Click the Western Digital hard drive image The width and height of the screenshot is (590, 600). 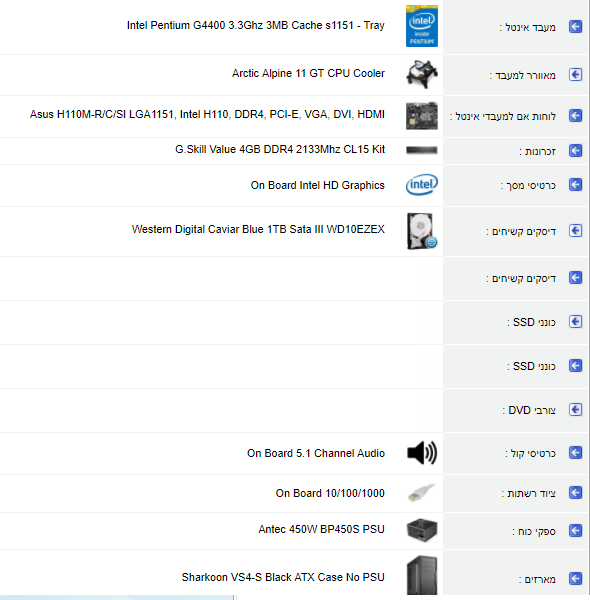[422, 231]
